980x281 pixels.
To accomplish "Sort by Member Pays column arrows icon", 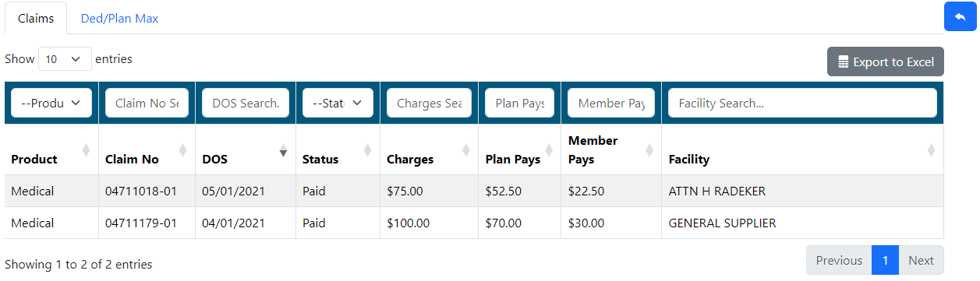I will (649, 150).
